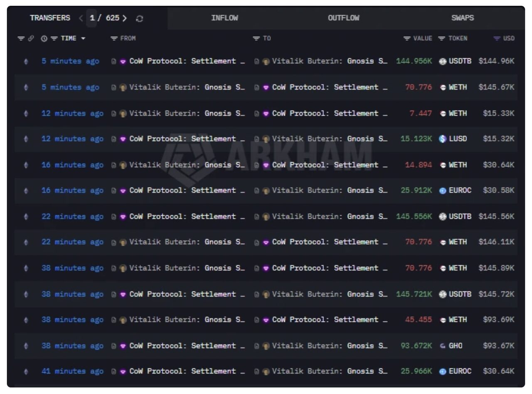Go to the previous transfers page
Viewport: 532px width, 394px height.
pos(81,18)
